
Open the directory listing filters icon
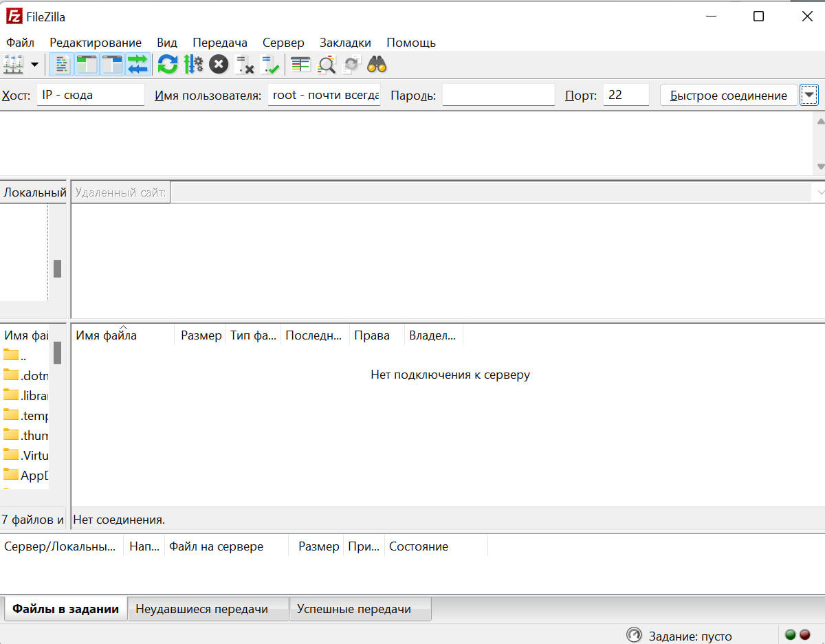[300, 65]
